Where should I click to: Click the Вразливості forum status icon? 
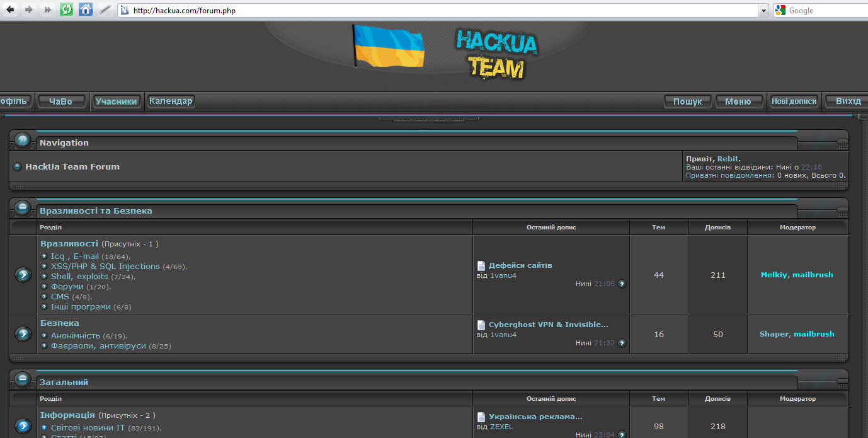23,275
